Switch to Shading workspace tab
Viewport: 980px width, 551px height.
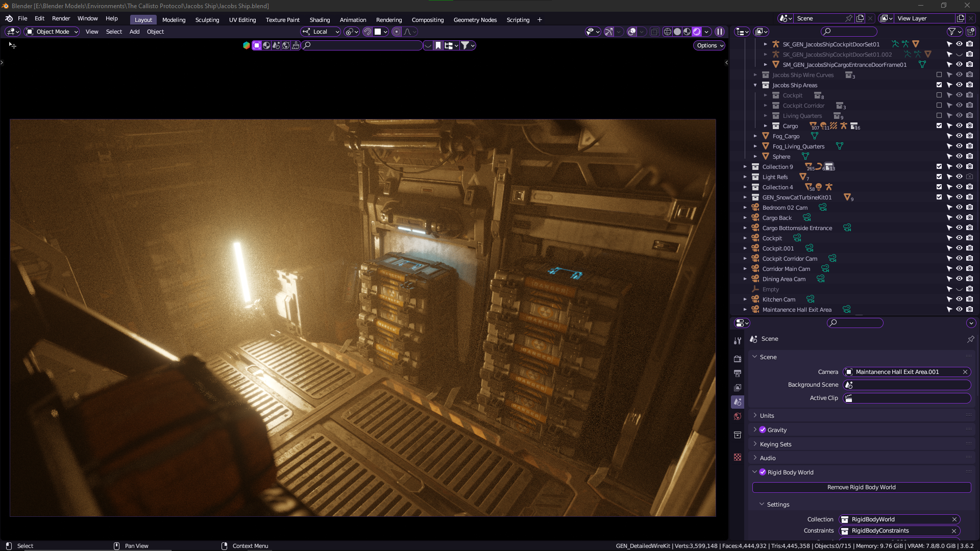320,20
